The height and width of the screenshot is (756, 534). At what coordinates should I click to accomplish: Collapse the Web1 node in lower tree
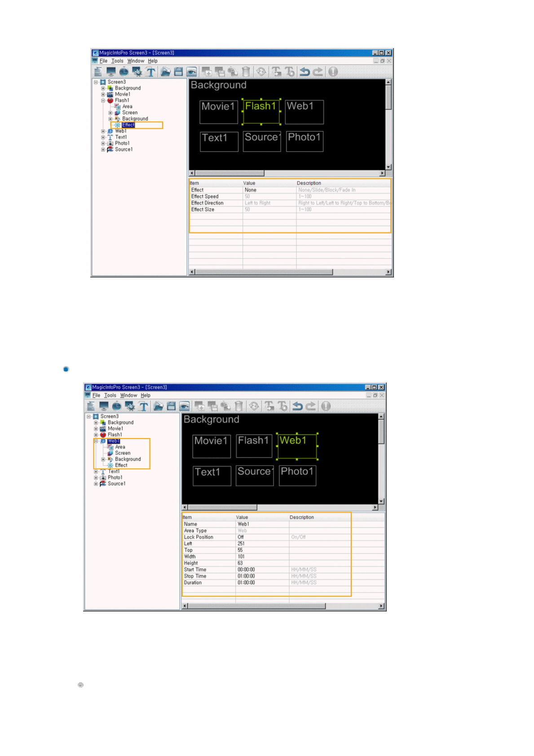click(x=96, y=441)
